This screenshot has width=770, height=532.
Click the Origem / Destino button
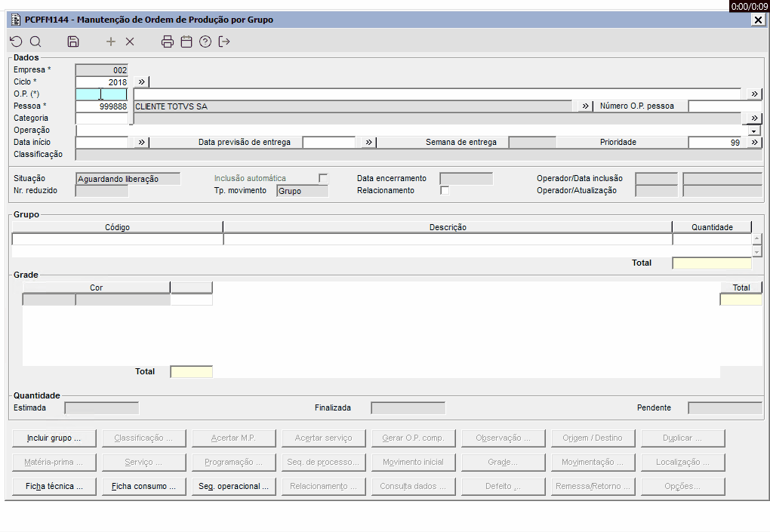coord(593,438)
